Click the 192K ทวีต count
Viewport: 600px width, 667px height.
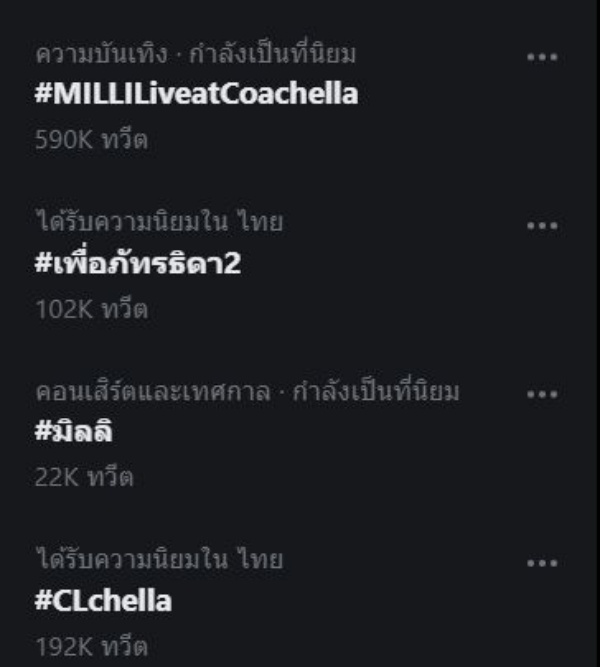click(x=91, y=647)
